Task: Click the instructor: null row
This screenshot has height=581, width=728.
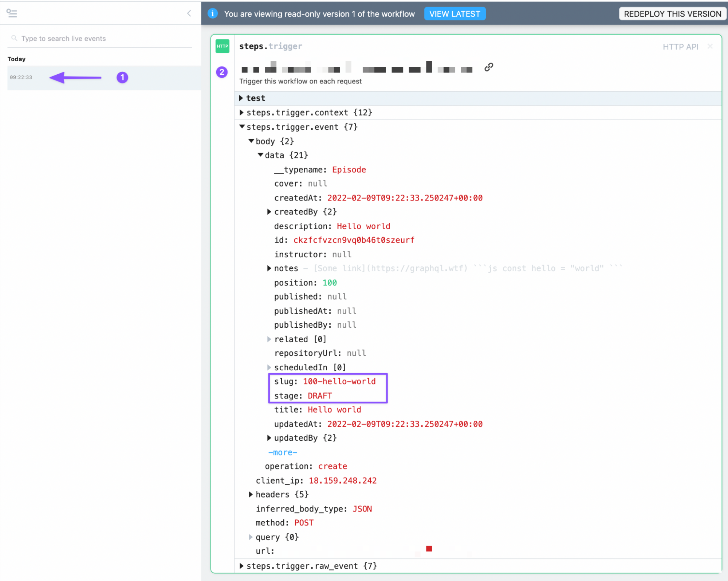Action: (312, 254)
